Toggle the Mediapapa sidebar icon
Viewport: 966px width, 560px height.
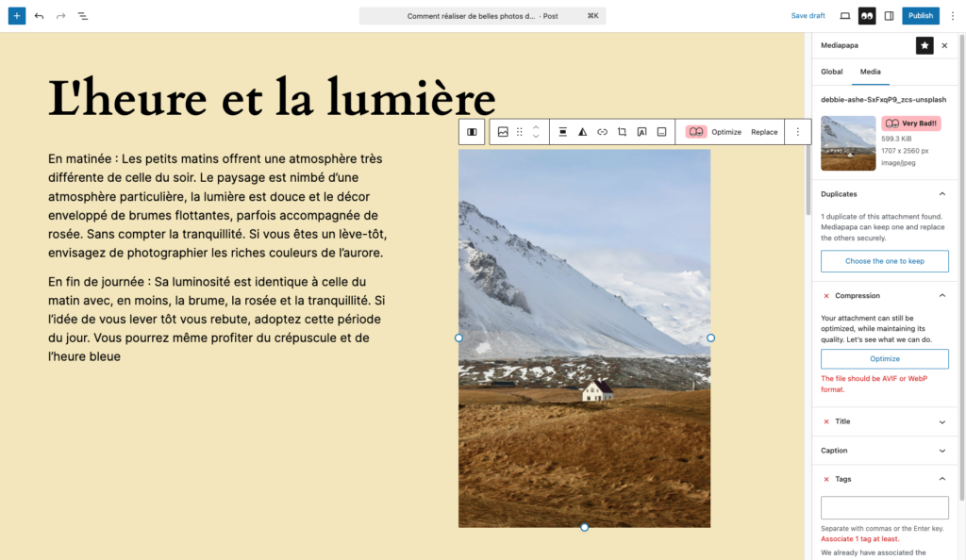point(867,16)
